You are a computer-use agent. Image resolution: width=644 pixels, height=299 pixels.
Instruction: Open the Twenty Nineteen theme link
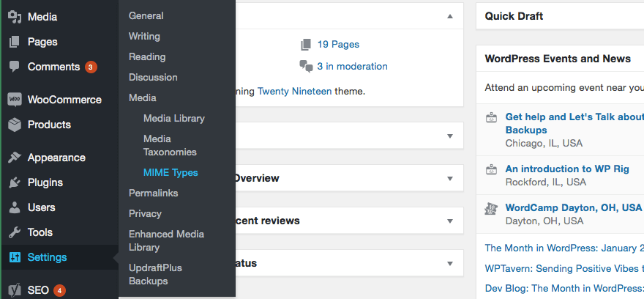(294, 92)
